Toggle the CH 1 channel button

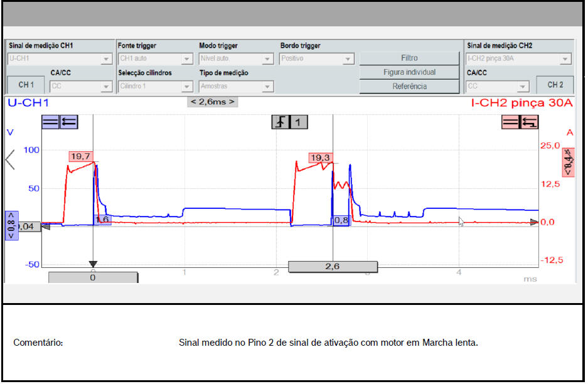(26, 85)
